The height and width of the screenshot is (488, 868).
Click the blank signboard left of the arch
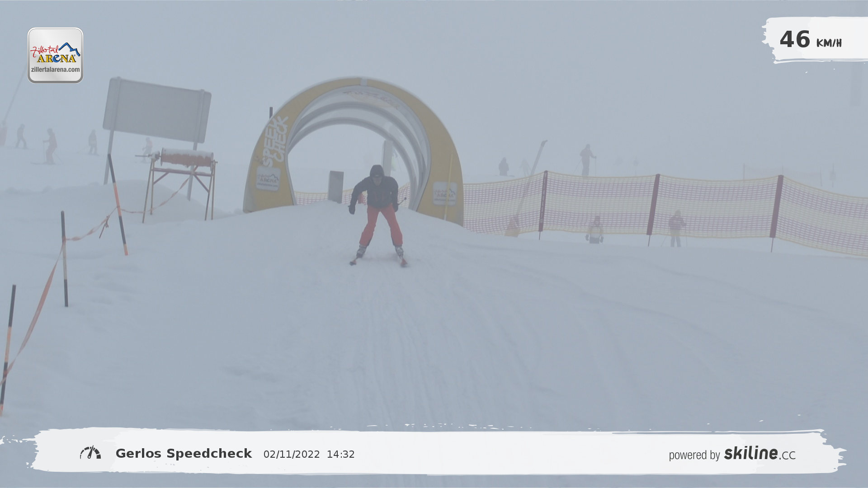click(157, 110)
